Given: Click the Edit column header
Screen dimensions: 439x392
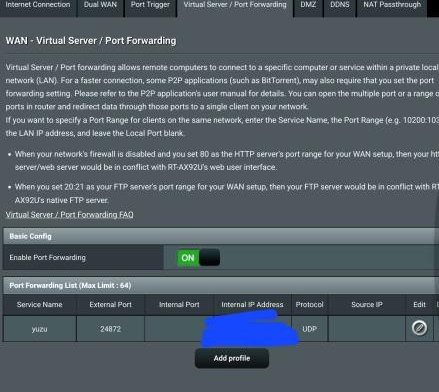Looking at the screenshot, I should 419,305.
